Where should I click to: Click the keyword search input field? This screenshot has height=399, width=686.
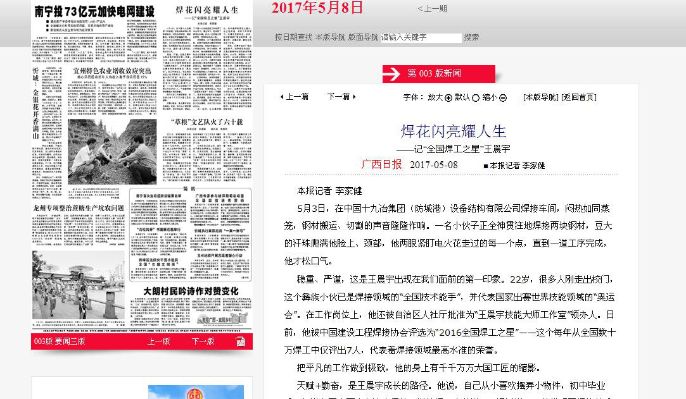[x=421, y=38]
